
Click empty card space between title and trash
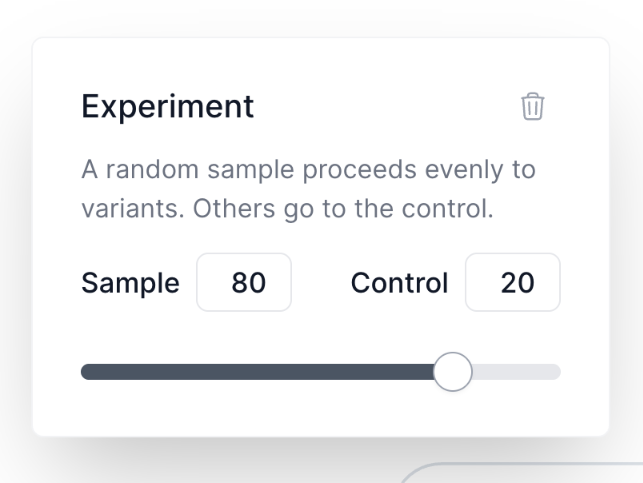click(x=390, y=106)
